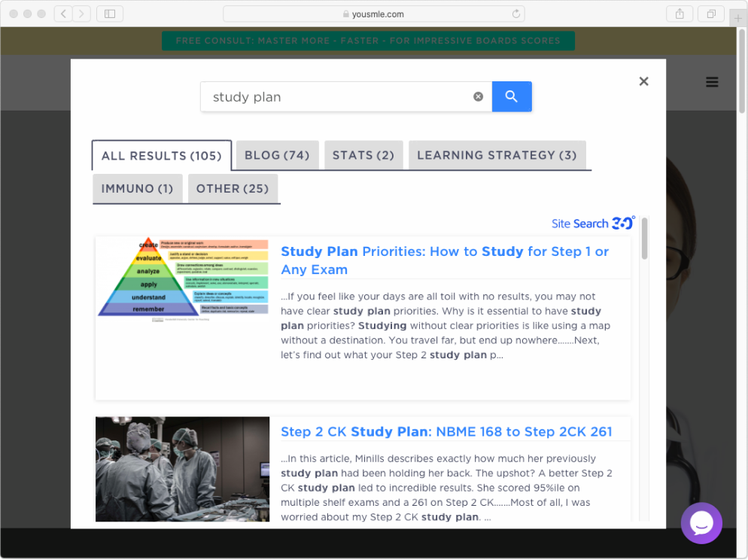Click the Site Search 360 logo
This screenshot has width=748, height=560.
[592, 223]
